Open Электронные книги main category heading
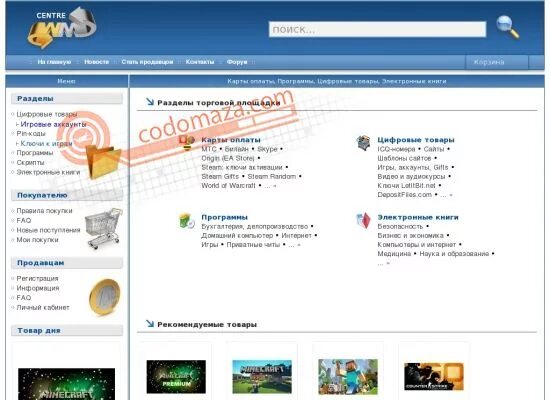 (x=418, y=218)
